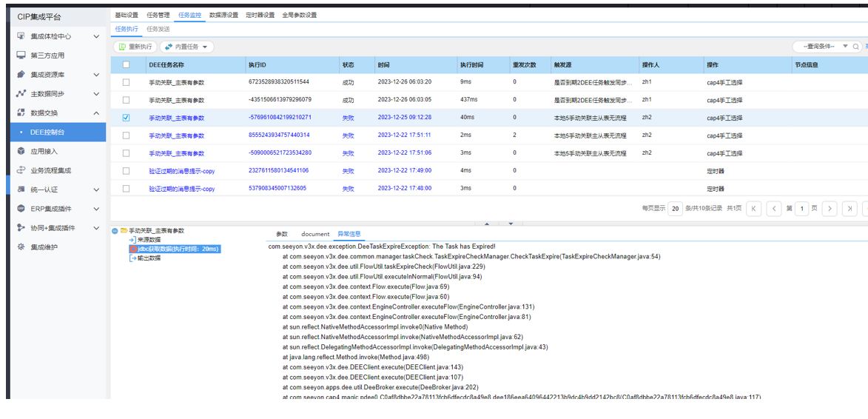
Task: Click the 第三方应用 monitor icon
Action: 21,56
